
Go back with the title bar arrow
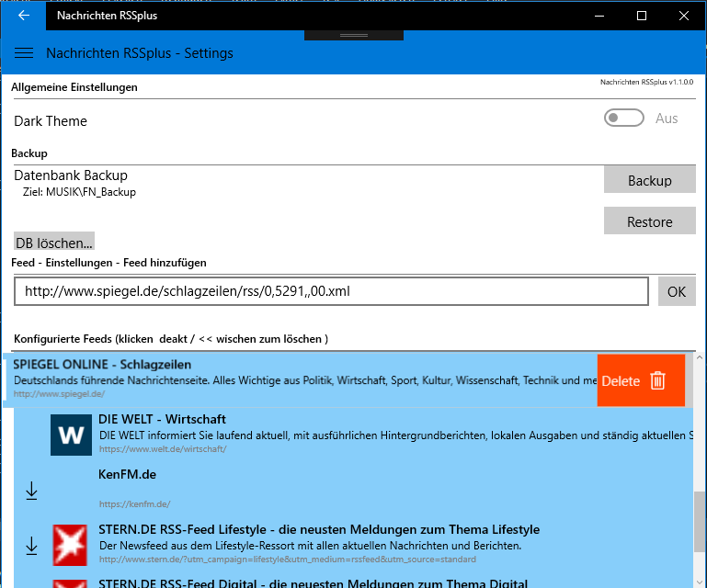tap(24, 16)
